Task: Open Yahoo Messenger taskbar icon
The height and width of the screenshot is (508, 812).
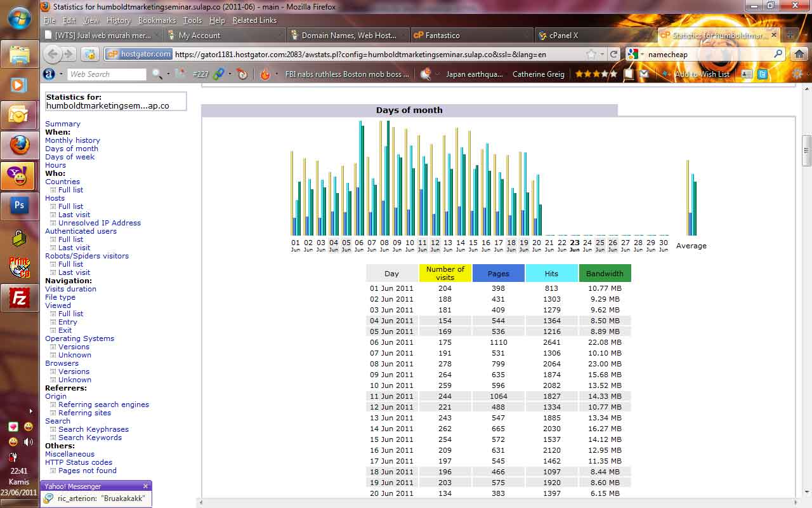Action: (19, 176)
